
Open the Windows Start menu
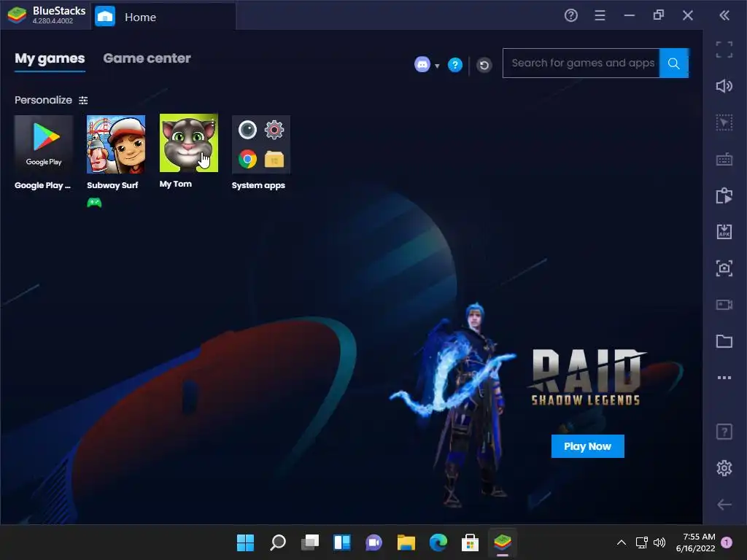pos(245,542)
